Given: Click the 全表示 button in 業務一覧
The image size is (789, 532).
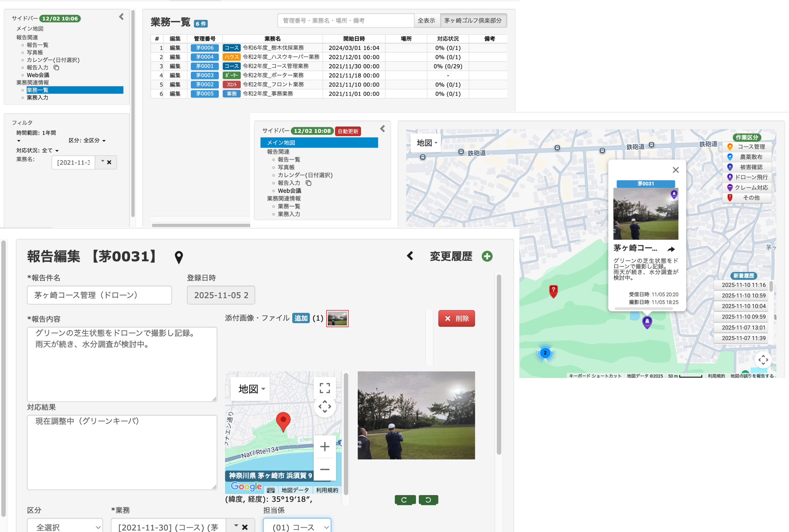Looking at the screenshot, I should coord(426,21).
